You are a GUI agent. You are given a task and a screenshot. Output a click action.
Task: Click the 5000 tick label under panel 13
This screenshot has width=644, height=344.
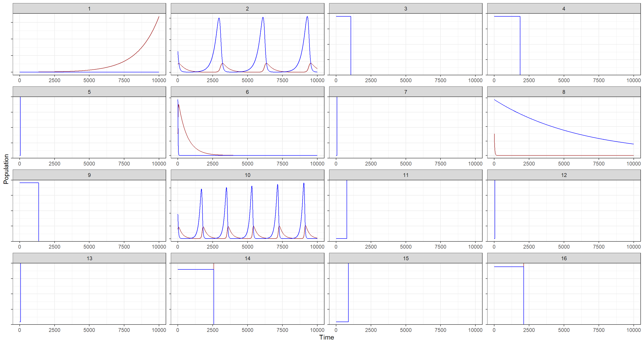(89, 330)
